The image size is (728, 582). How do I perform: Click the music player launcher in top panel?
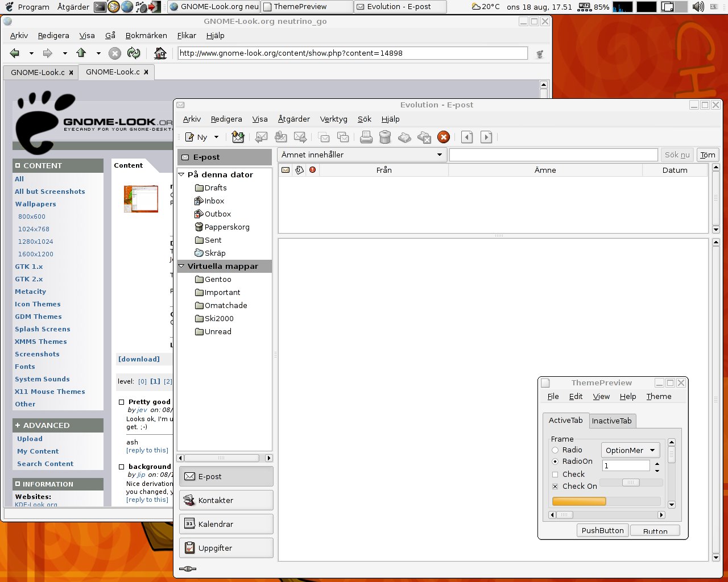[x=141, y=7]
